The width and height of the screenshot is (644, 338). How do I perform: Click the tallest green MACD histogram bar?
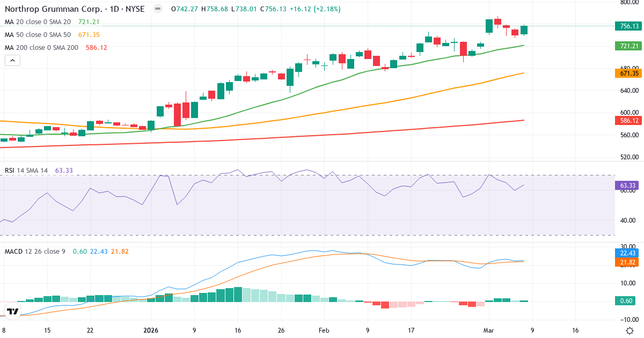click(x=238, y=293)
